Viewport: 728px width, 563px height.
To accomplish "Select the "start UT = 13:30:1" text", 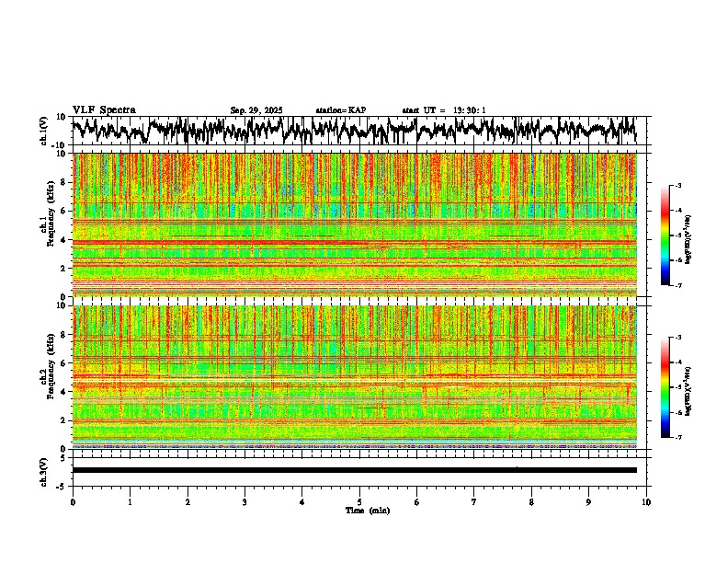I will coord(444,110).
